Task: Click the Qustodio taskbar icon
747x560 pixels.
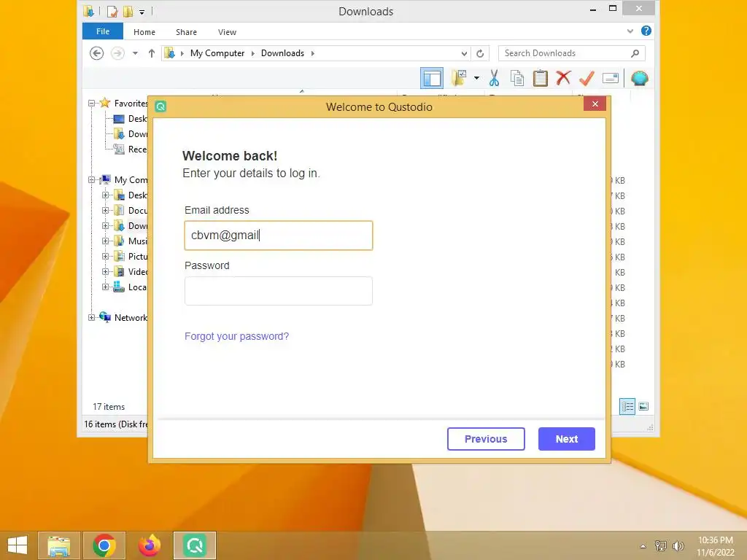Action: [195, 545]
